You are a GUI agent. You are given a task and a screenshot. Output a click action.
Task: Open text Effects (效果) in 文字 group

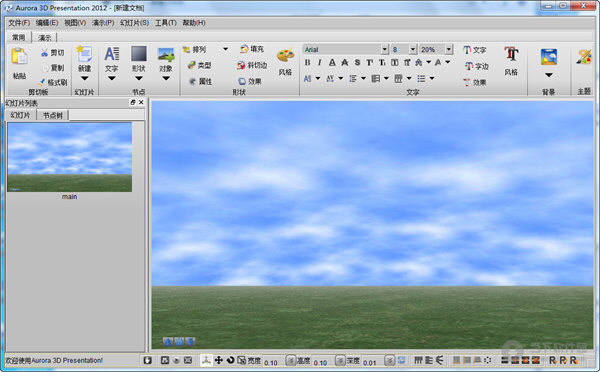pos(474,82)
